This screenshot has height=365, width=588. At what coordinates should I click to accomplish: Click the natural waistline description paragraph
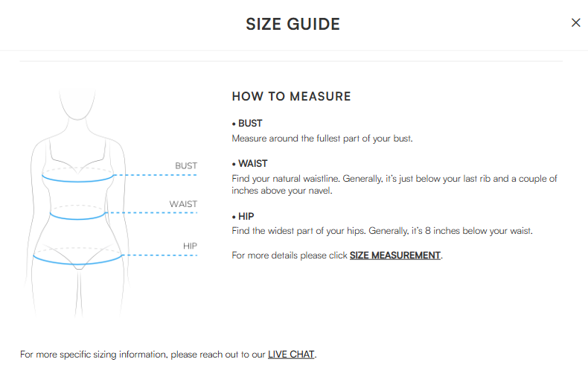[394, 185]
